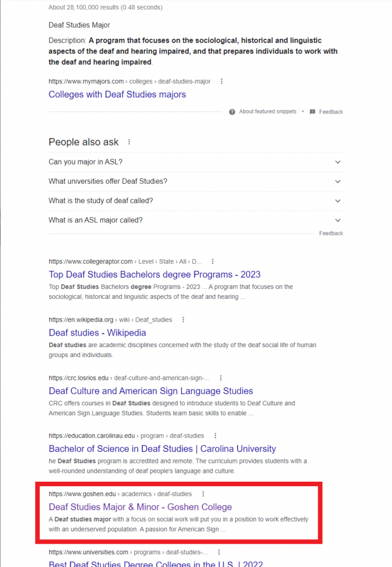The height and width of the screenshot is (567, 392).
Task: Click the https://www.universities.com URL breadcrumb
Action: (128, 552)
